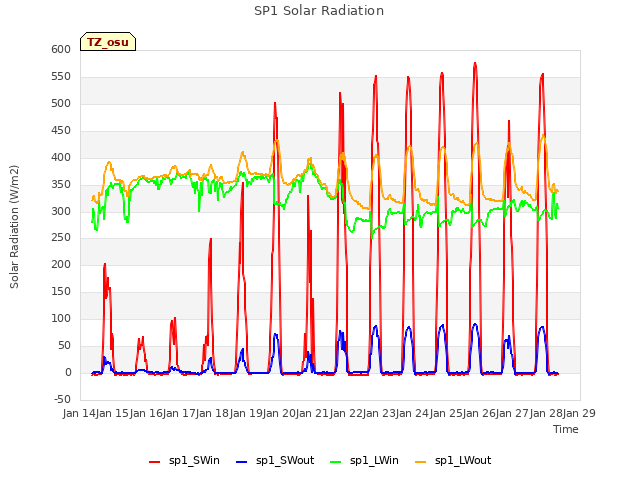
Task: Click the Time axis label
Action: coord(565,429)
